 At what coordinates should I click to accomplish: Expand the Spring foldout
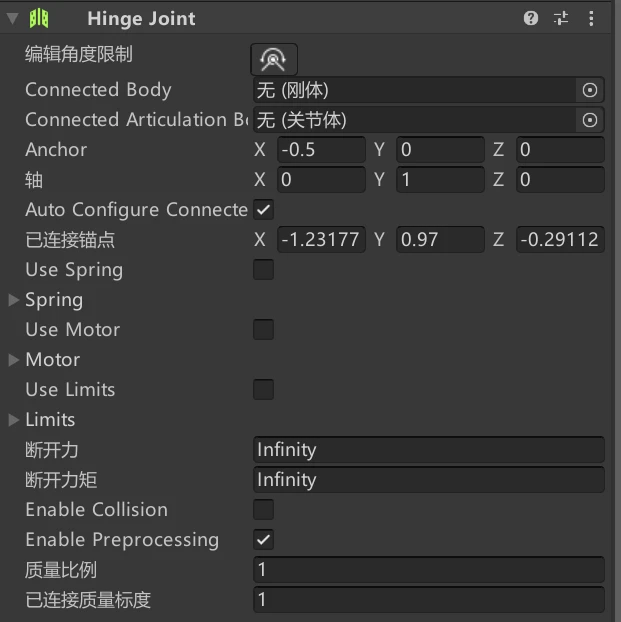[x=13, y=300]
